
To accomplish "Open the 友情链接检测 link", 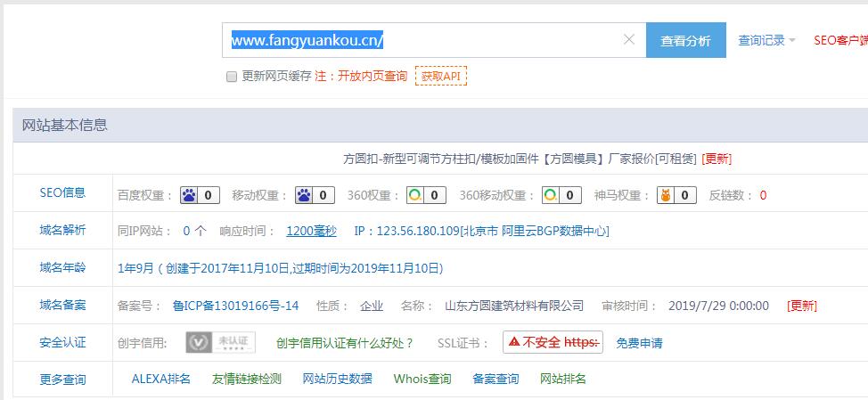I will click(x=246, y=379).
